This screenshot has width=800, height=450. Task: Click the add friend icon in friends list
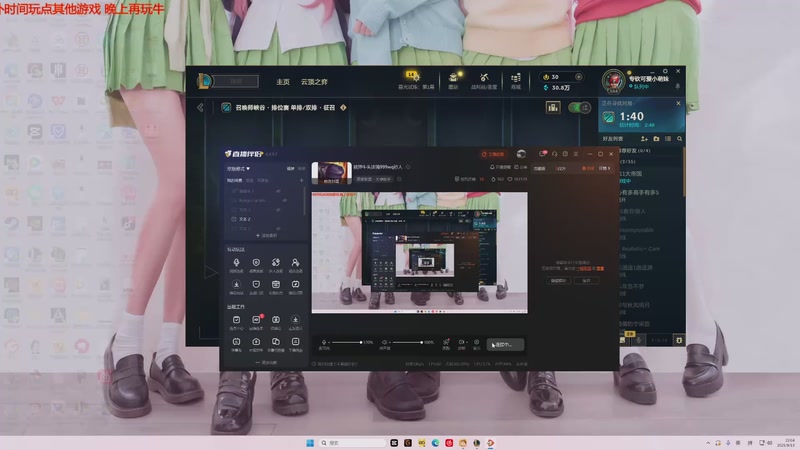[x=644, y=139]
